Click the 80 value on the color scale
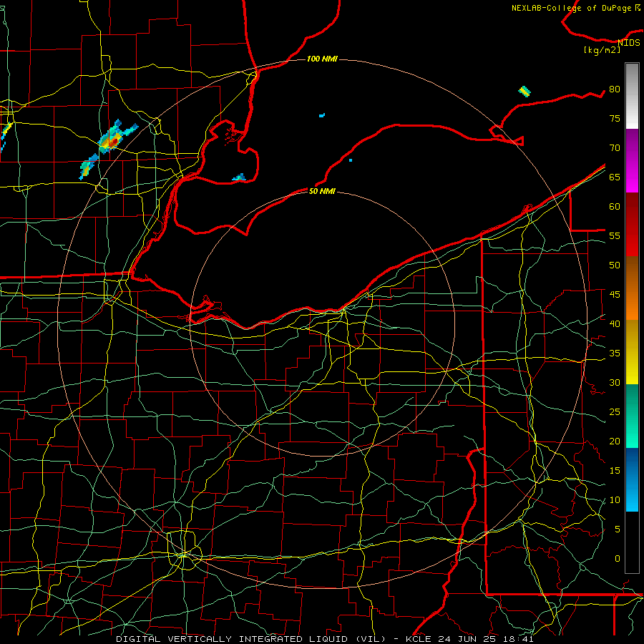The height and width of the screenshot is (644, 644). coord(615,89)
